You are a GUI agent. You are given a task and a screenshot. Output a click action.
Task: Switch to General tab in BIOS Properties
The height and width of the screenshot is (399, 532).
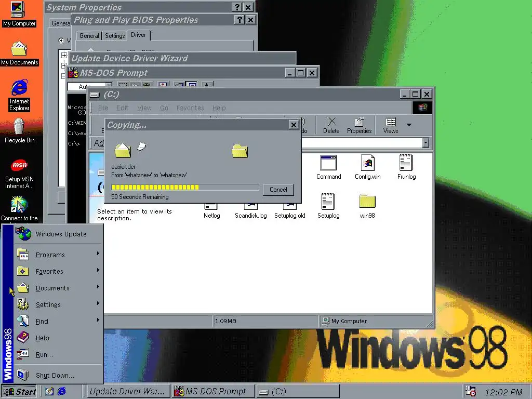(x=89, y=36)
